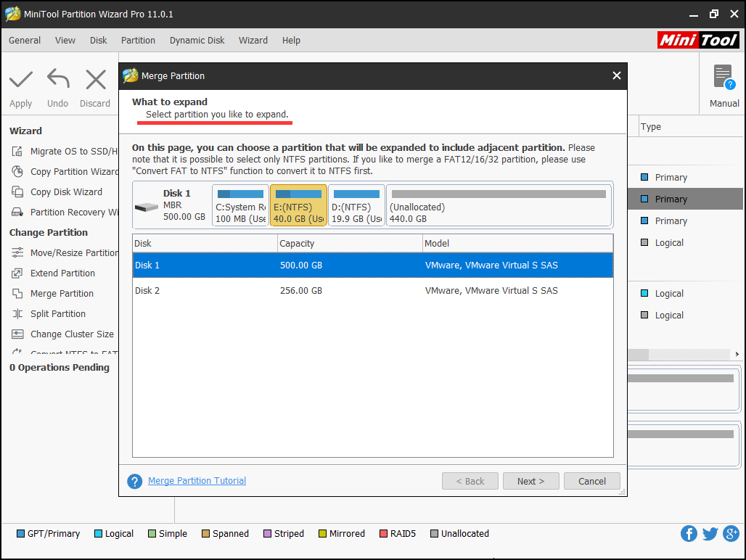
Task: Select the C:System Reserved partition block
Action: point(240,205)
